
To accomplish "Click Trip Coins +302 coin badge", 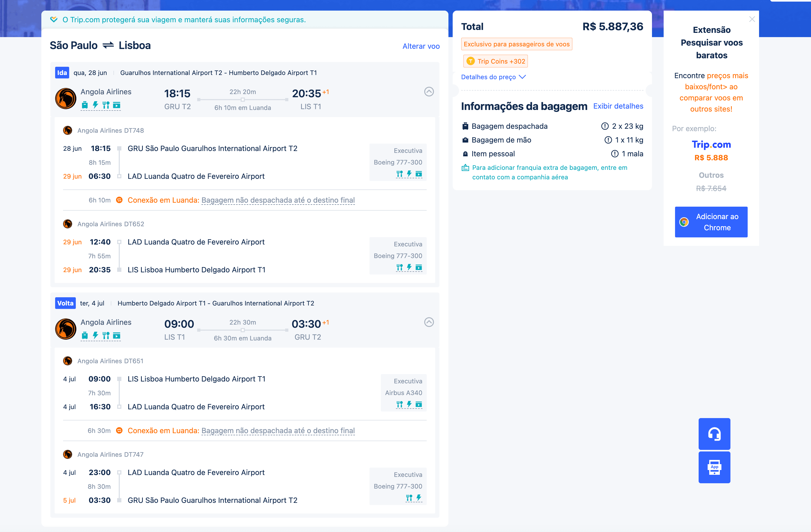I will click(495, 61).
